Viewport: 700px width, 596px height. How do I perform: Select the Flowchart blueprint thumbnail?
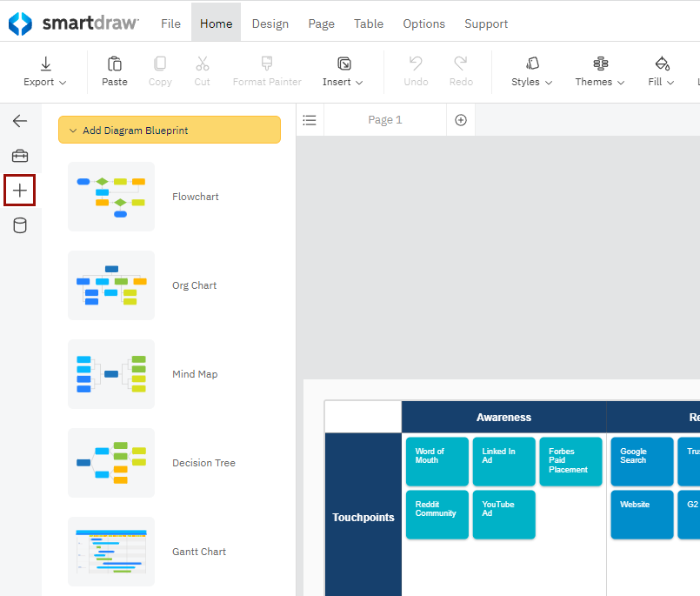(x=111, y=197)
